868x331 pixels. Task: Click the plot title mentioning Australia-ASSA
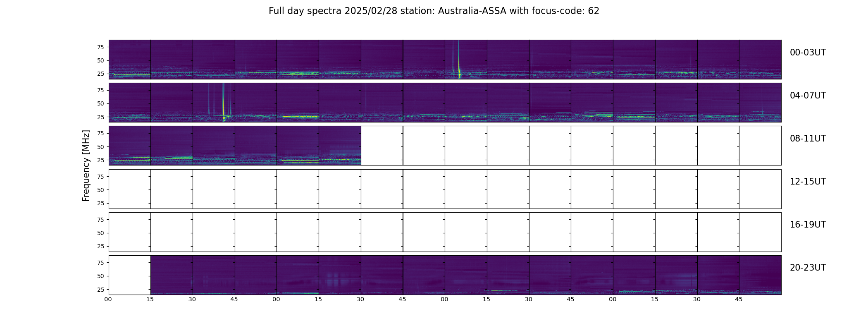coord(434,11)
